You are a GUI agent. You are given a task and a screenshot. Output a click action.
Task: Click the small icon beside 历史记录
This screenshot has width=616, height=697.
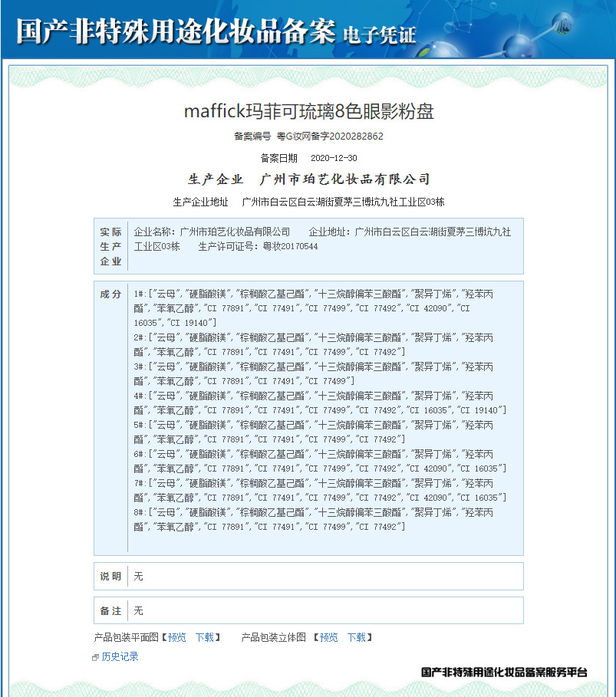pyautogui.click(x=95, y=657)
